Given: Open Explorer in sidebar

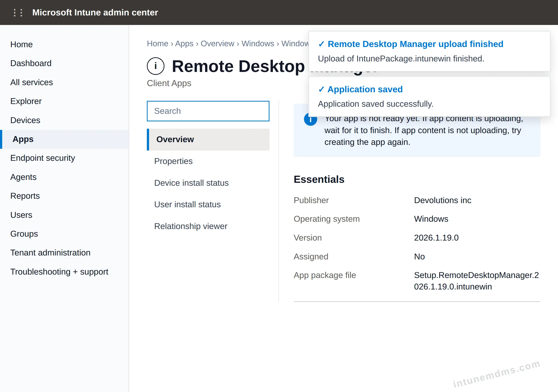Looking at the screenshot, I should point(26,101).
